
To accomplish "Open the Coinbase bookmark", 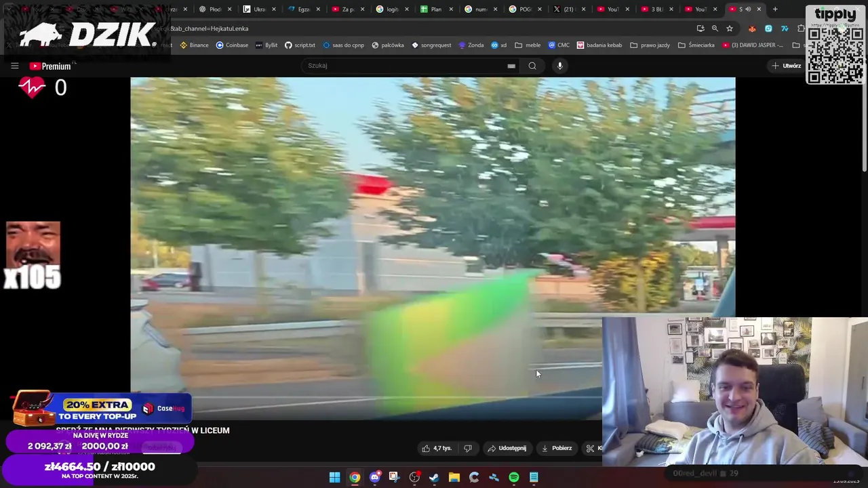I will (232, 45).
